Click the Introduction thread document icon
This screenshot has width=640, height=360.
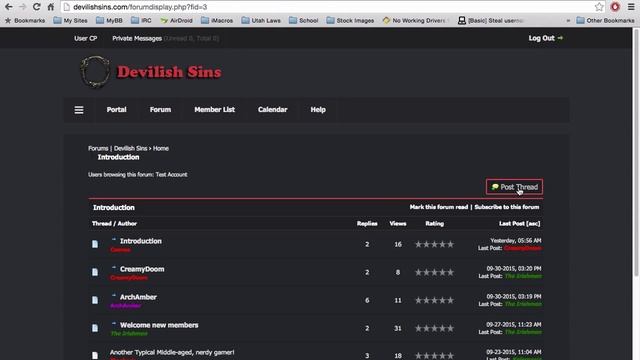tap(95, 244)
